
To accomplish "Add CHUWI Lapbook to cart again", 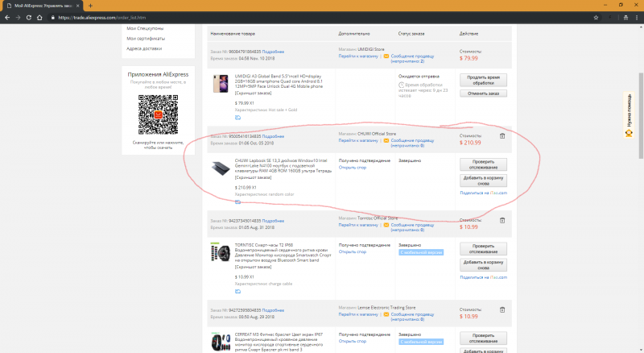I will 484,181.
